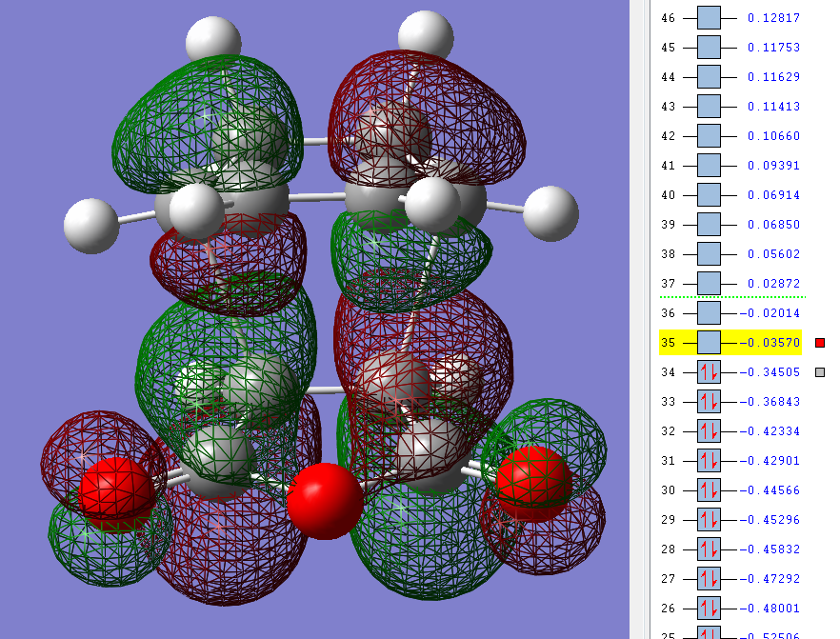Viewport: 840px width, 639px height.
Task: Click energy value -0.48001
Action: 770,609
